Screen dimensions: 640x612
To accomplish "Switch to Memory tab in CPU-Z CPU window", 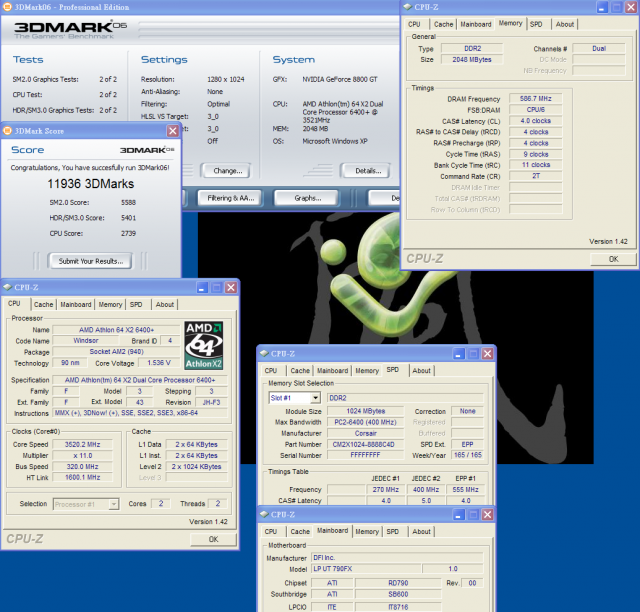I will point(110,305).
